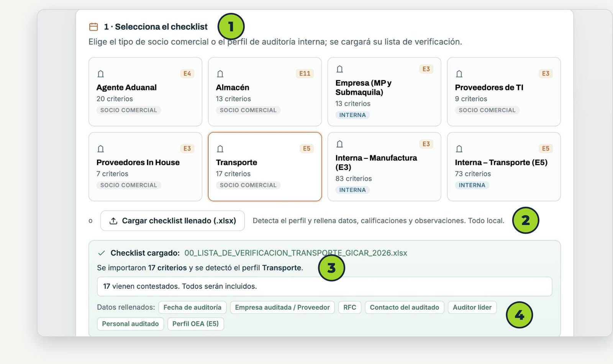Image resolution: width=613 pixels, height=364 pixels.
Task: Click the building icon on Empresa (MP y Submaquila) card
Action: [340, 69]
